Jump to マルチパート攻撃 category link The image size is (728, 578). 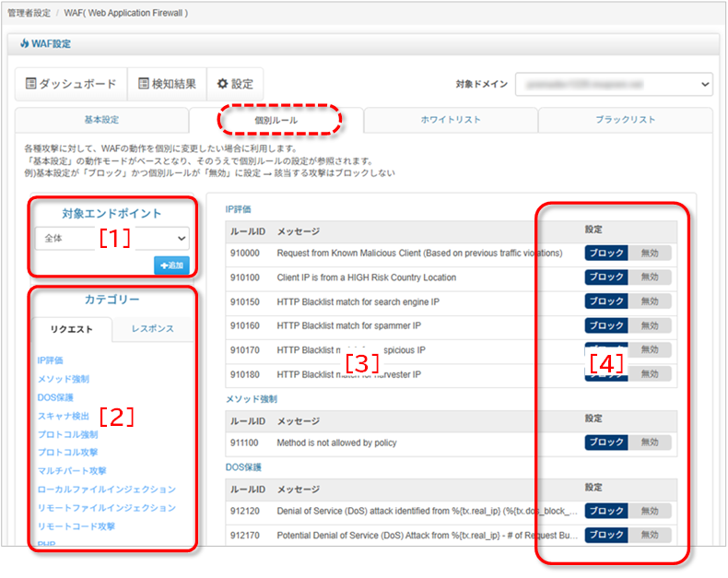pos(72,471)
